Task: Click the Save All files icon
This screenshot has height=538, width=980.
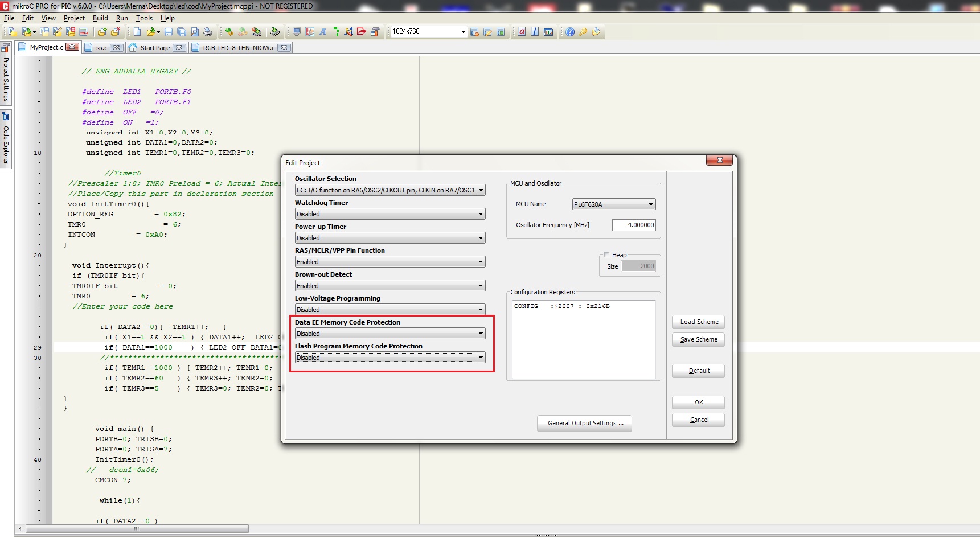Action: pos(182,32)
